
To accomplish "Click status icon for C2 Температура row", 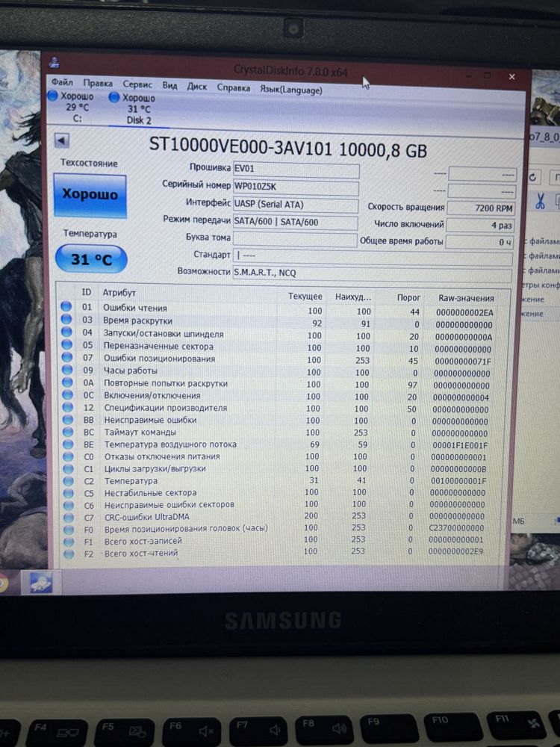I will click(69, 480).
